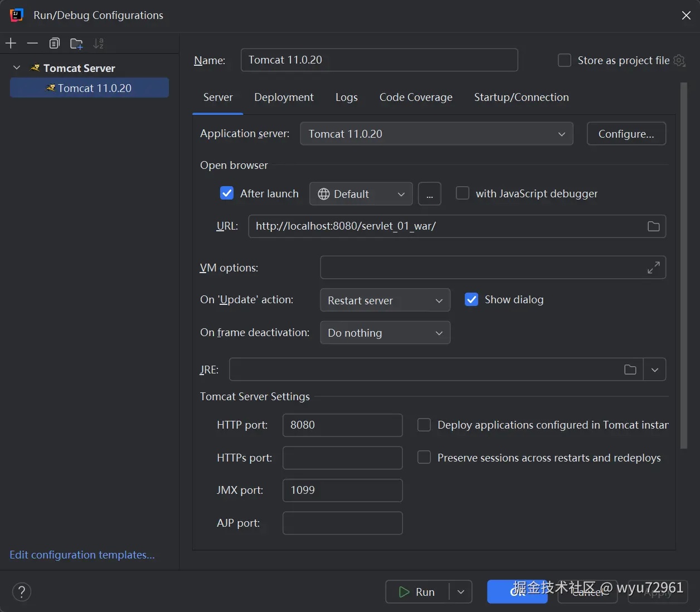The height and width of the screenshot is (612, 700).
Task: Browse URL with folder icon
Action: [x=654, y=226]
